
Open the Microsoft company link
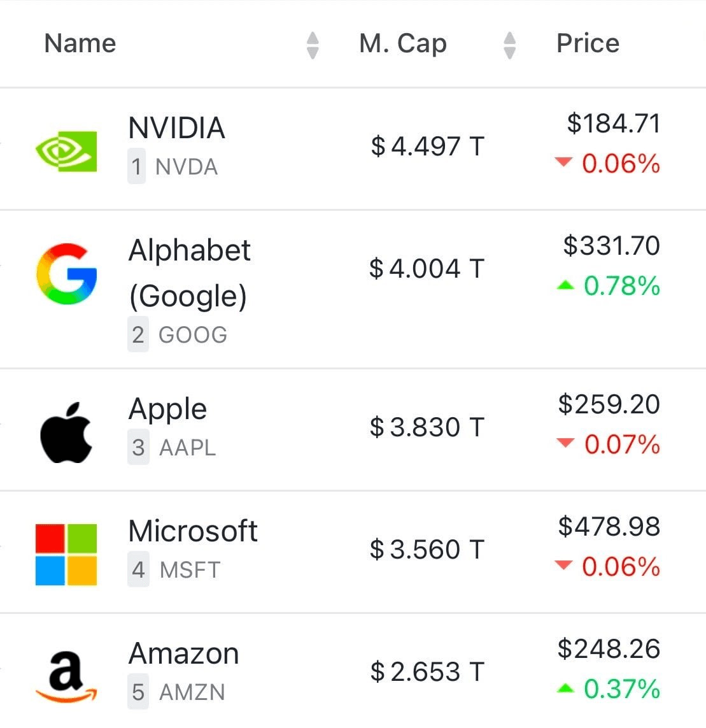[x=193, y=531]
